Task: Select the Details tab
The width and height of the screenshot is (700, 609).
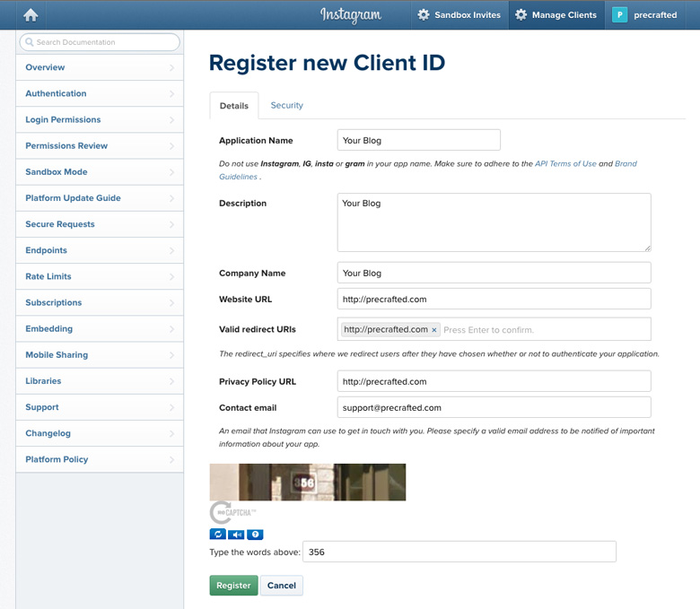Action: (234, 106)
